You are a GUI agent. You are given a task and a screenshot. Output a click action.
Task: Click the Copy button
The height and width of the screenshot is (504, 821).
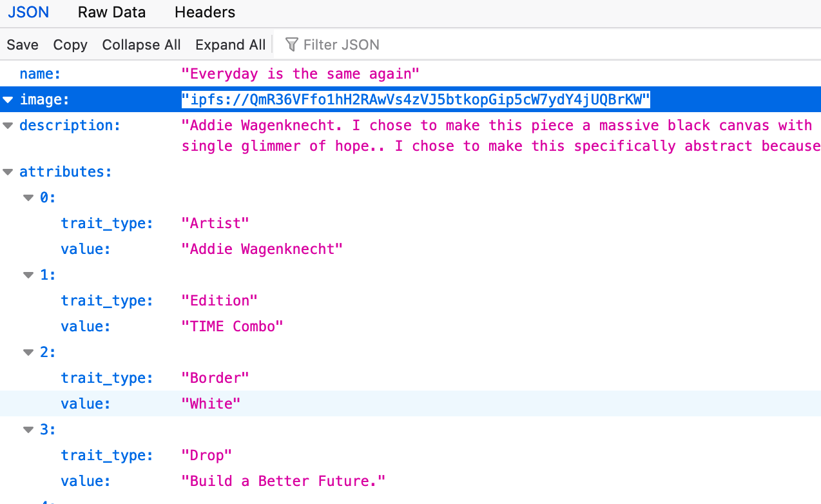point(70,44)
